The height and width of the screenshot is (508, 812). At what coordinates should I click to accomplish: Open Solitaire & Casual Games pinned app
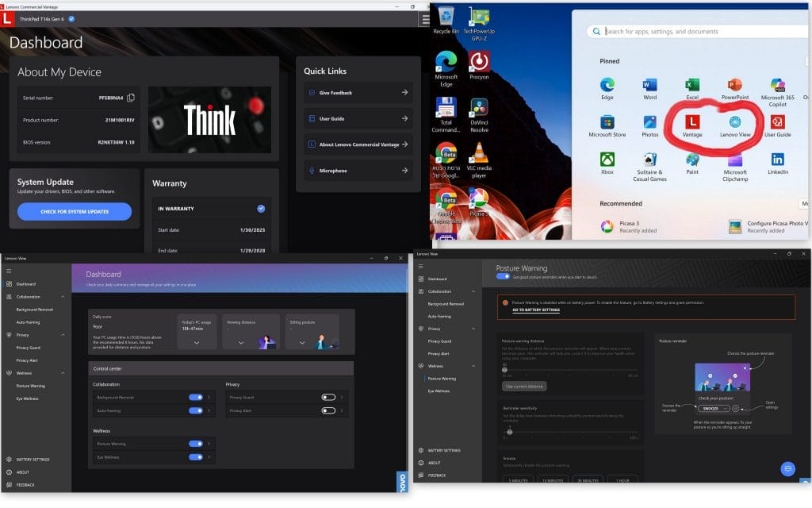tap(650, 167)
